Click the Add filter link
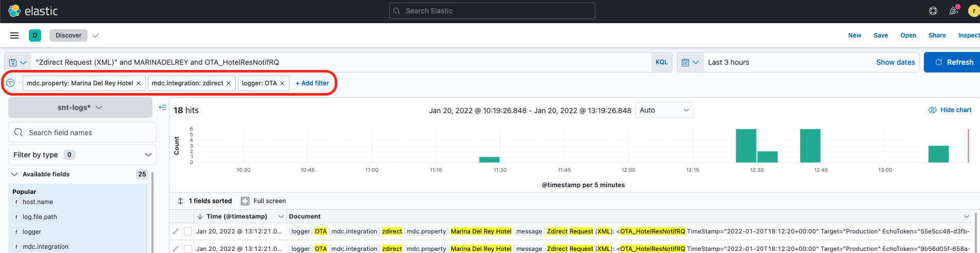The width and height of the screenshot is (980, 253). pyautogui.click(x=312, y=83)
